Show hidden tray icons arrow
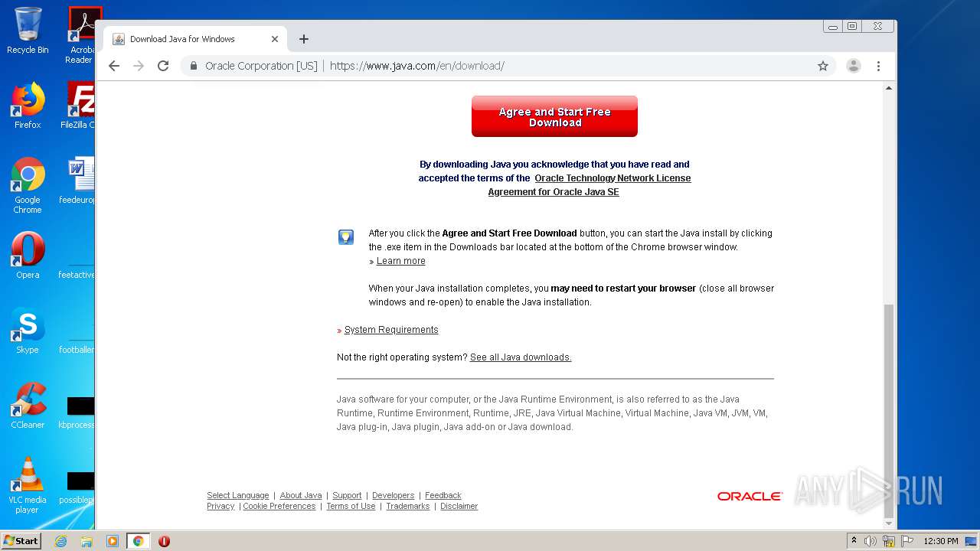 tap(854, 541)
